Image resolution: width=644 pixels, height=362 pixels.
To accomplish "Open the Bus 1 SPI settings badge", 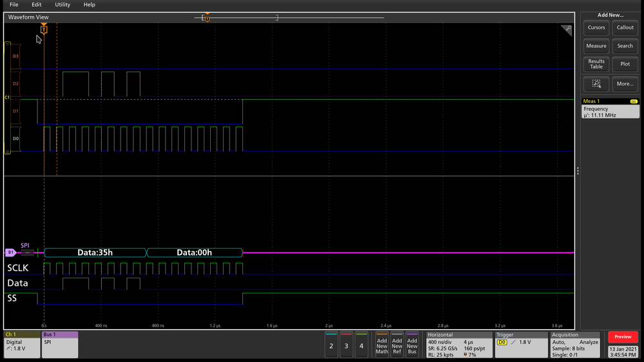I will 59,345.
